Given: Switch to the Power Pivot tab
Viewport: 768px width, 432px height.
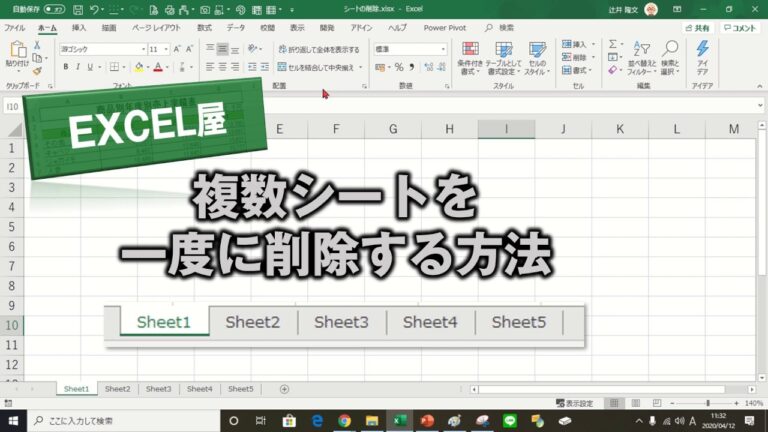Looking at the screenshot, I should click(445, 28).
